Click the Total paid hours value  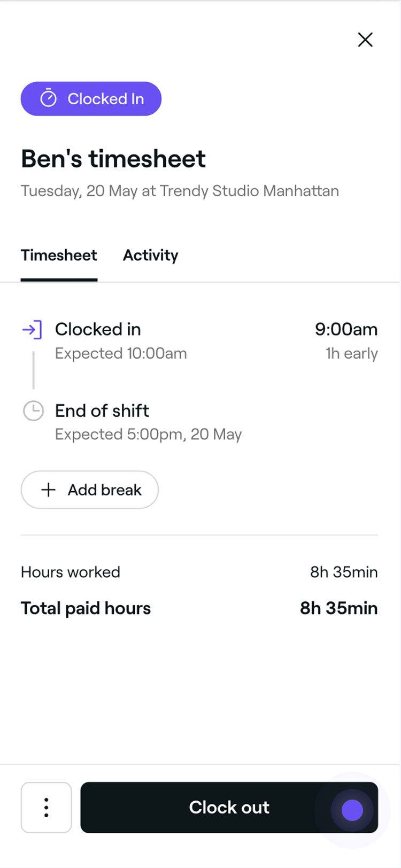[338, 608]
